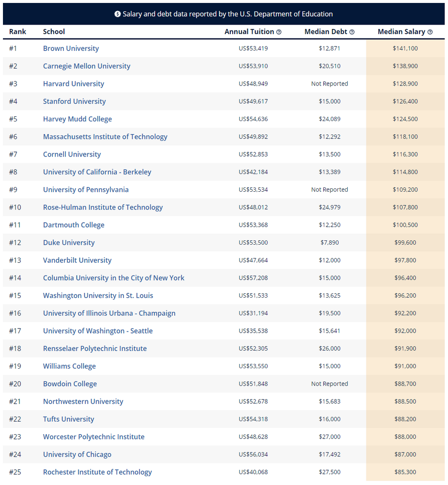
Task: Open the Williams College link
Action: [69, 366]
